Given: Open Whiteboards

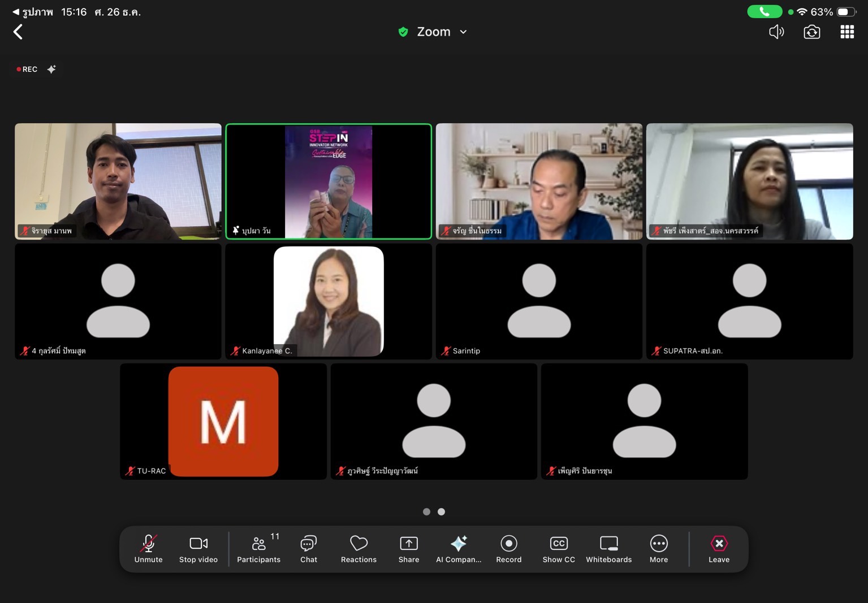Looking at the screenshot, I should 608,549.
